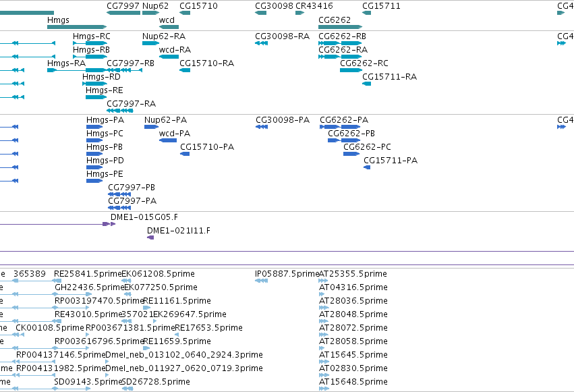This screenshot has height=392, width=574.
Task: Click protein Hmgs-PD
Action: point(105,161)
